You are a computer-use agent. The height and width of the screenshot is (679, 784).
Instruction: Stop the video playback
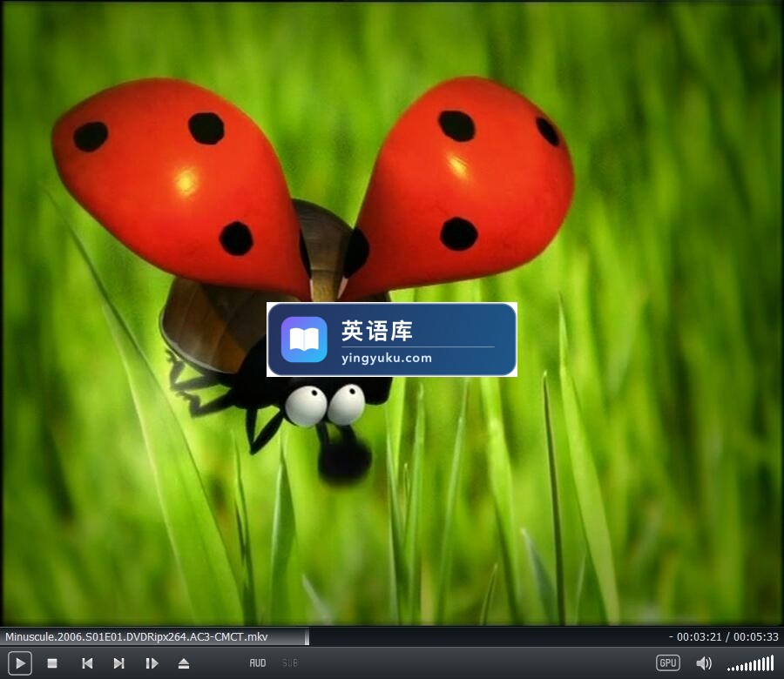pos(52,663)
